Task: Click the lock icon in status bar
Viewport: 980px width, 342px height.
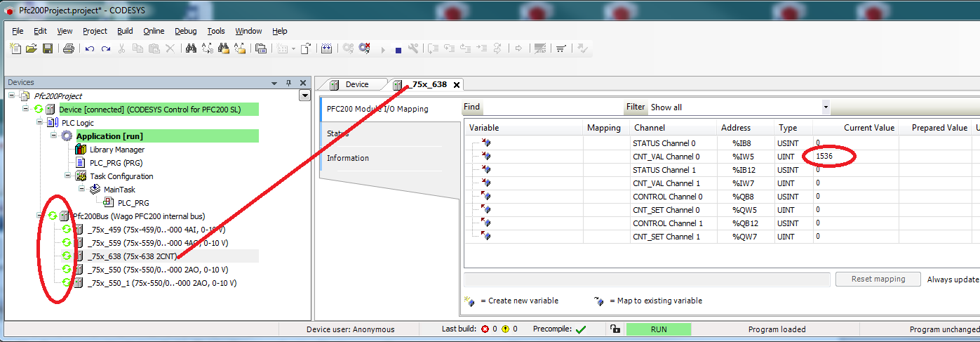Action: coord(615,329)
